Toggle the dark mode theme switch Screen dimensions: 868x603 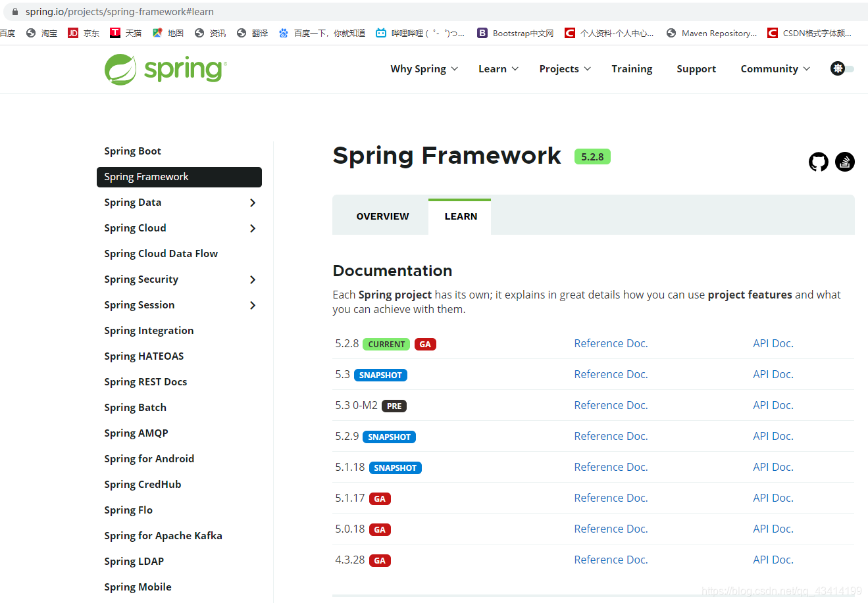pyautogui.click(x=842, y=68)
